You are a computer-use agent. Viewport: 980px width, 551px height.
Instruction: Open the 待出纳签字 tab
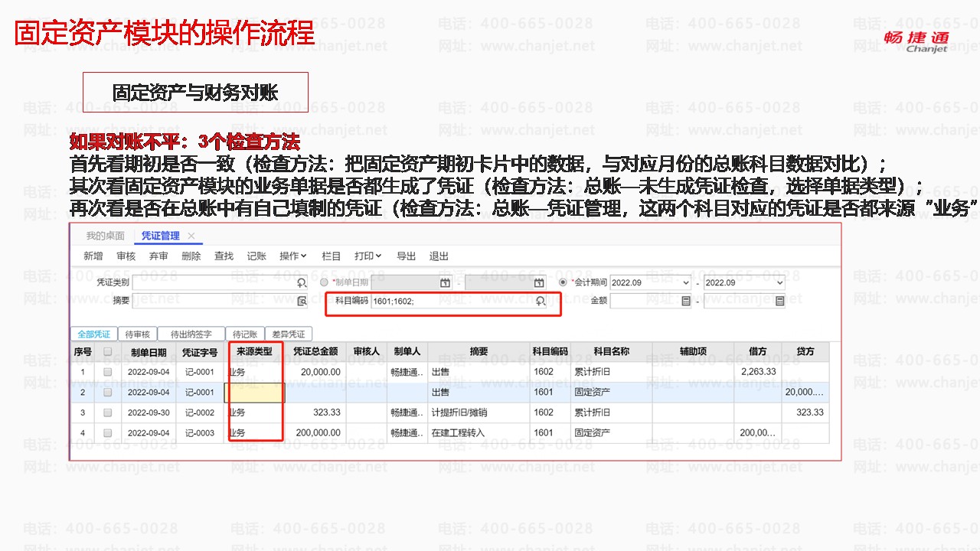click(191, 334)
